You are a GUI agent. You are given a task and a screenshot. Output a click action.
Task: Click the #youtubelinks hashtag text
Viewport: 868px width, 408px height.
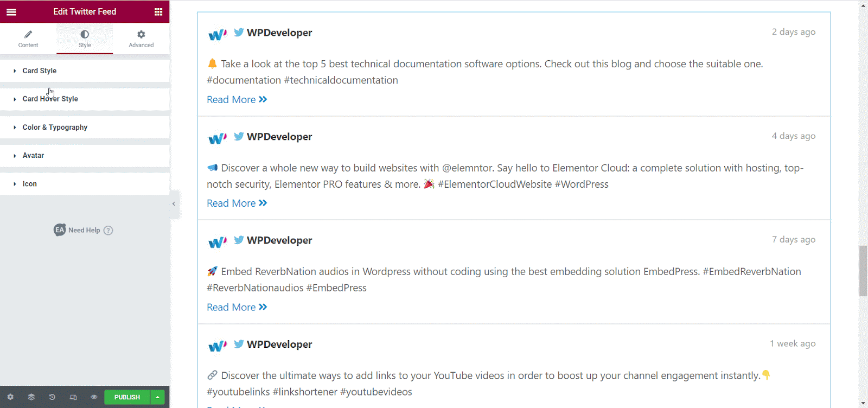(238, 392)
